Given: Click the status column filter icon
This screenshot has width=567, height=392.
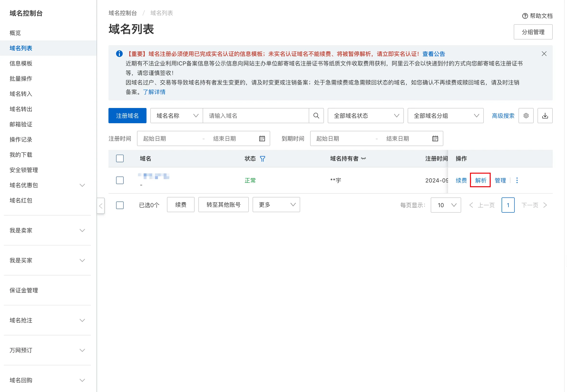Looking at the screenshot, I should 263,159.
